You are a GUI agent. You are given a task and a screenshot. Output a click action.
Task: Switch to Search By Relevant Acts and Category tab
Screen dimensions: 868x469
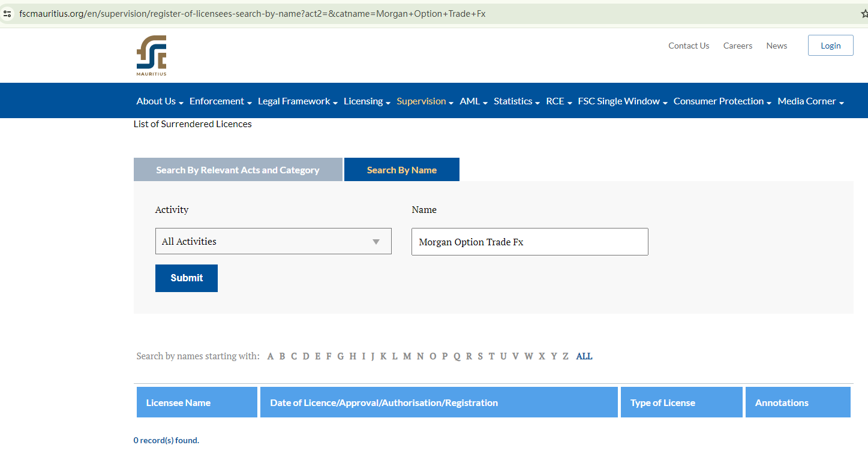point(238,170)
